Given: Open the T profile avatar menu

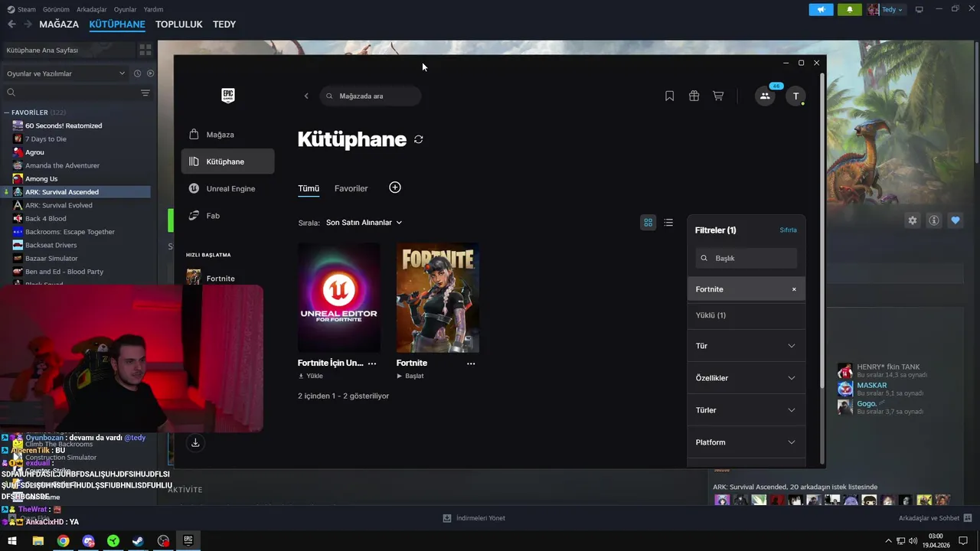Looking at the screenshot, I should click(796, 96).
